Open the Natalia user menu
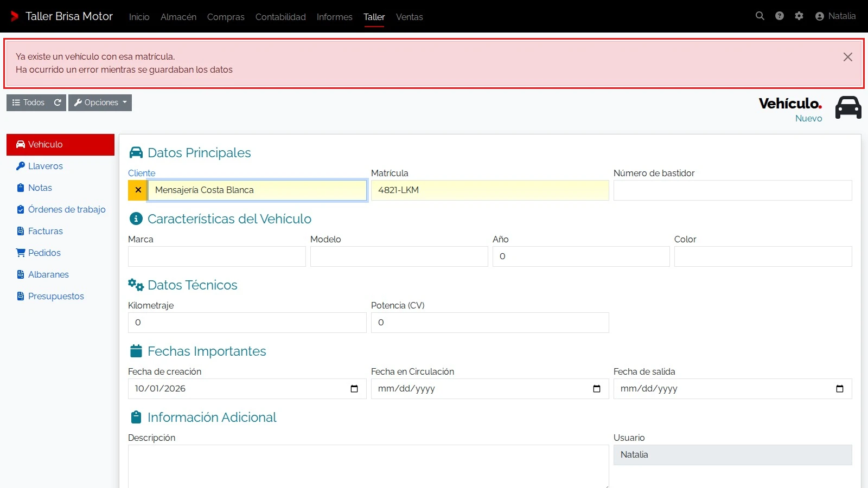This screenshot has height=488, width=868. (835, 16)
